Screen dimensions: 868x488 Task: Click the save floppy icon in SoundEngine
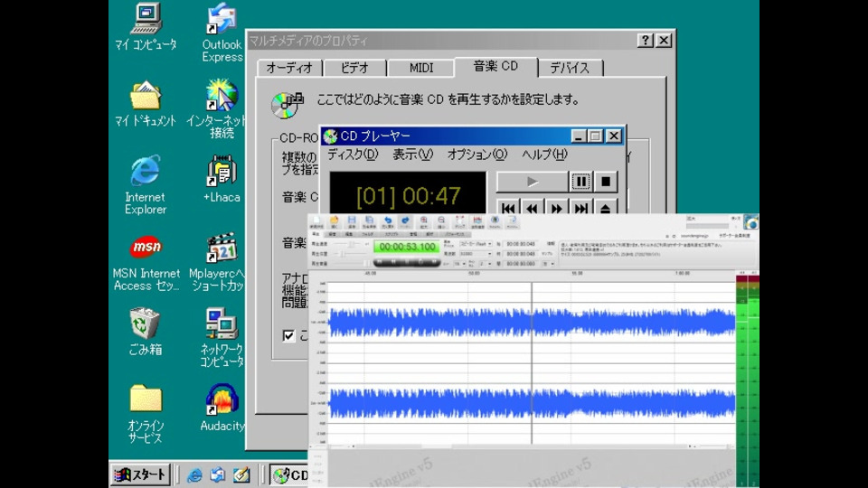pyautogui.click(x=352, y=222)
